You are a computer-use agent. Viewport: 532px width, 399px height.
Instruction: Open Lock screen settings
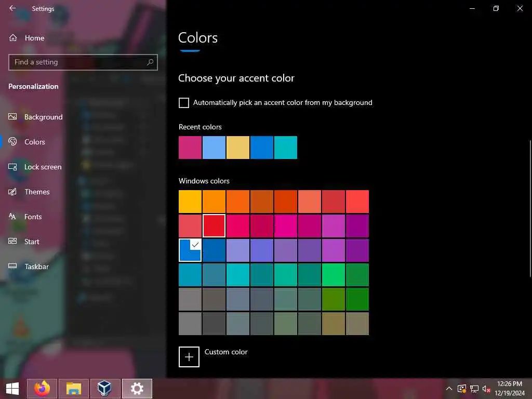pyautogui.click(x=35, y=167)
